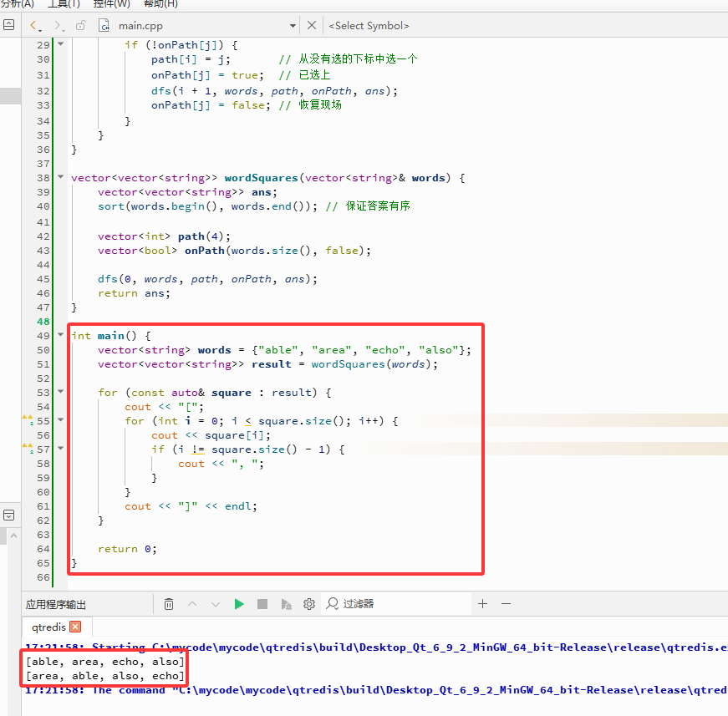Click the up chevron in left sidebar
The image size is (728, 716).
click(x=14, y=536)
